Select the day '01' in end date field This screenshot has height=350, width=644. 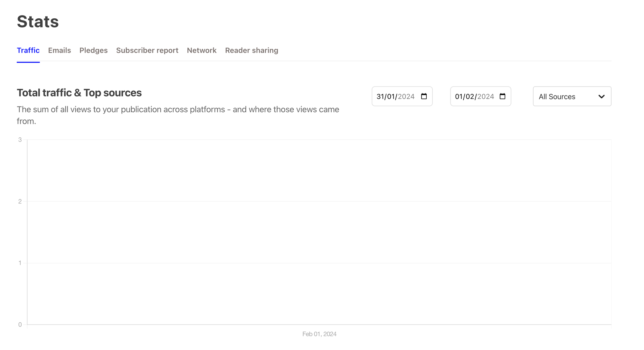pos(459,97)
